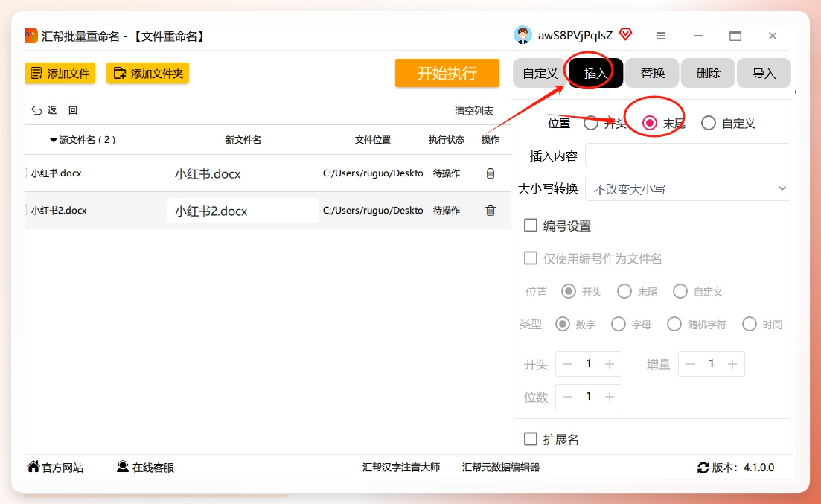Switch to the 删除 tab
The height and width of the screenshot is (504, 821).
click(x=709, y=73)
